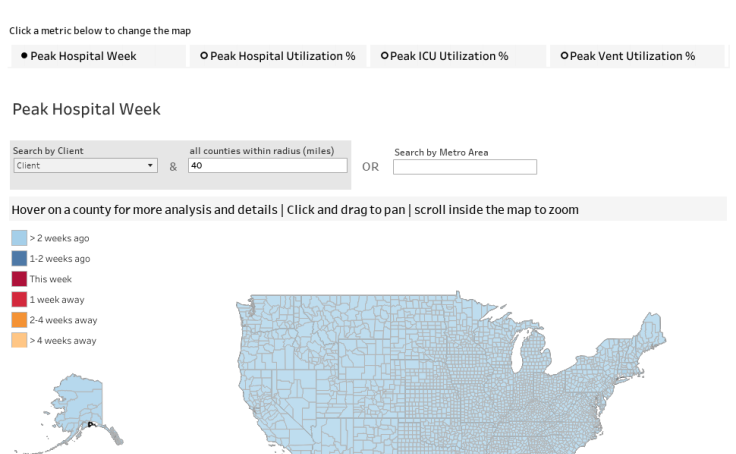Highlight the 'This week' legend swatch
736x454 pixels.
19,279
